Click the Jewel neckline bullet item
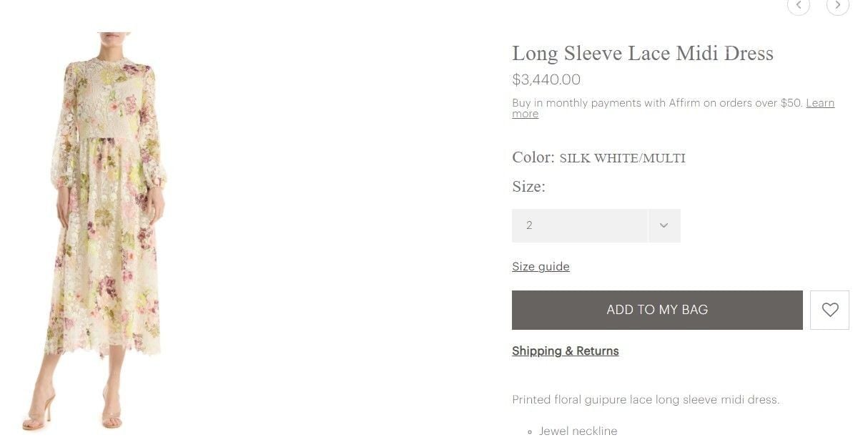This screenshot has height=440, width=868. (578, 430)
